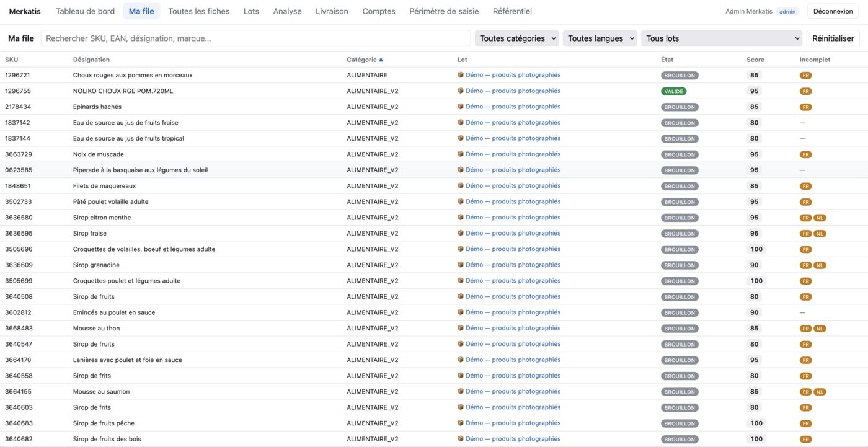
Task: Reset filters with Réinitialiser button
Action: tap(833, 38)
